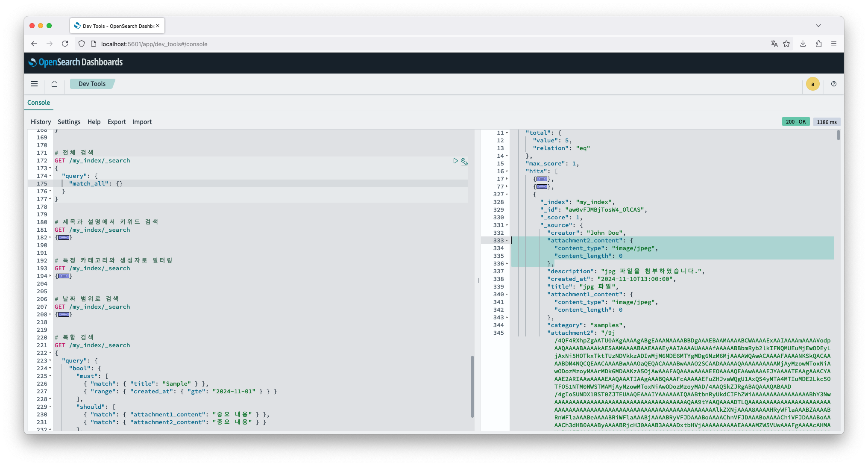The height and width of the screenshot is (466, 868).
Task: Click the user avatar 'a'
Action: 812,84
